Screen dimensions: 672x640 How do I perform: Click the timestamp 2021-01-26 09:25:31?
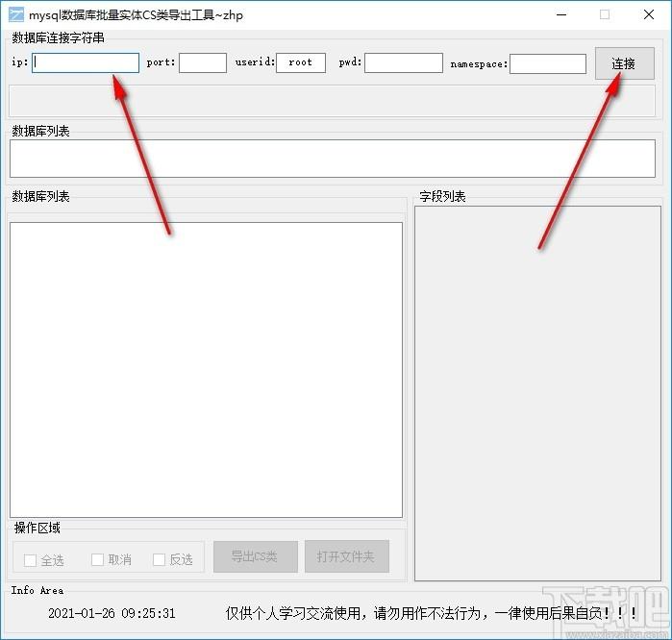(112, 613)
